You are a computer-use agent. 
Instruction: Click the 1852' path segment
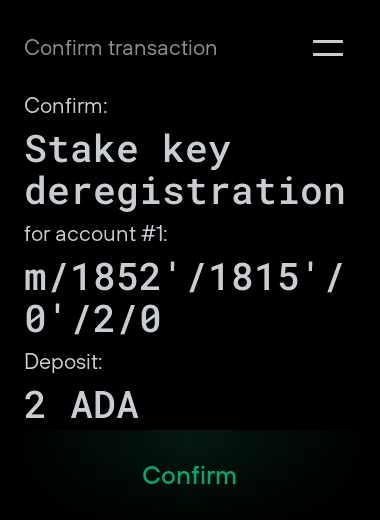(x=127, y=277)
